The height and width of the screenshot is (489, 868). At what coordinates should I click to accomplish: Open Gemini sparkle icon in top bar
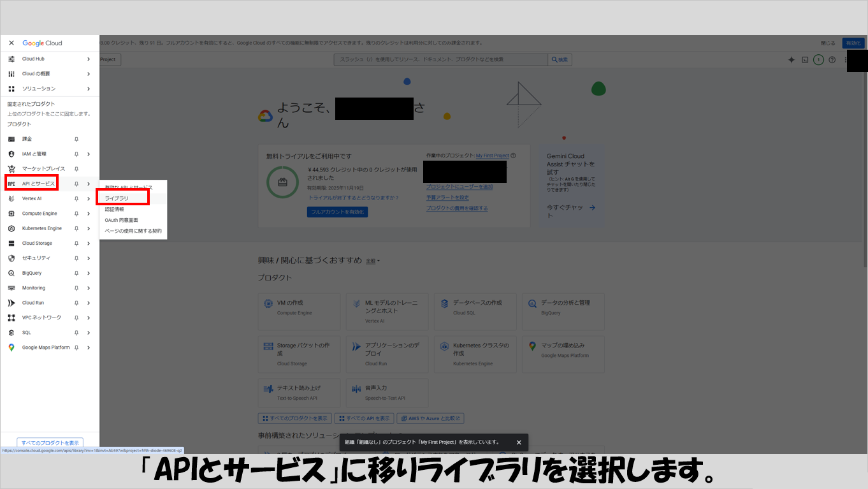click(x=792, y=59)
